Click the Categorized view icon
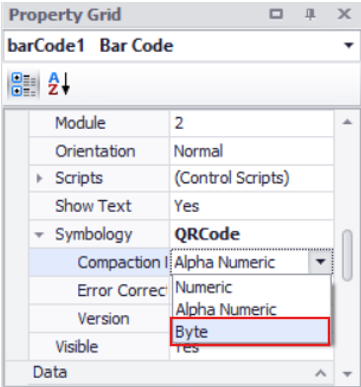This screenshot has width=361, height=387. 23,85
